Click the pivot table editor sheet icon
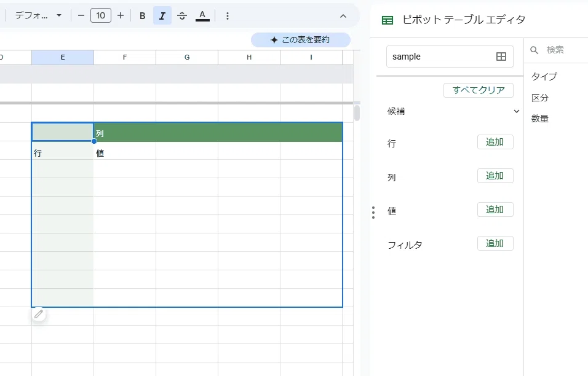The image size is (588, 376). [x=387, y=20]
